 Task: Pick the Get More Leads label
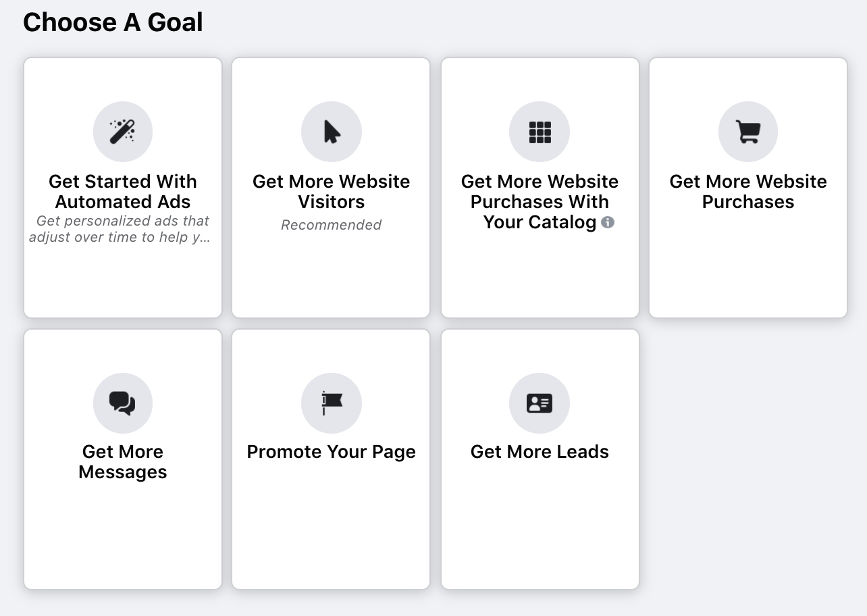540,452
